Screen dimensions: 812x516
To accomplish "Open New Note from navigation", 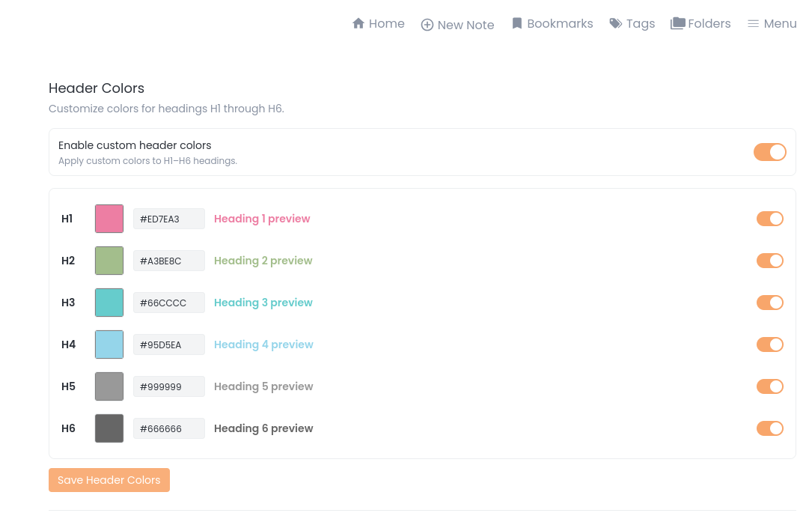I will 458,25.
